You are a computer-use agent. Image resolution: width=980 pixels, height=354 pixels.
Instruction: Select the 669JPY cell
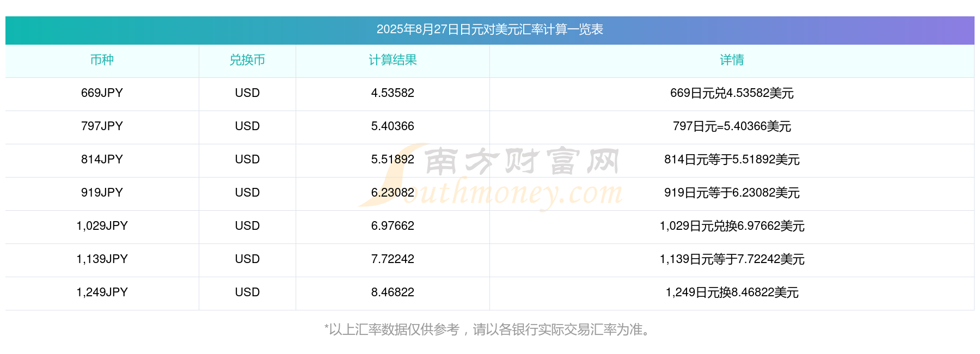[x=102, y=93]
